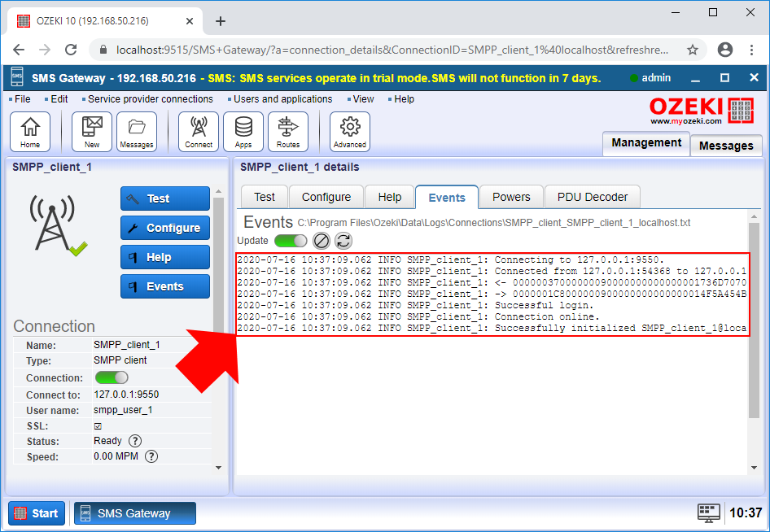Open the Messages folder toolbar icon
The image size is (770, 532).
tap(137, 132)
